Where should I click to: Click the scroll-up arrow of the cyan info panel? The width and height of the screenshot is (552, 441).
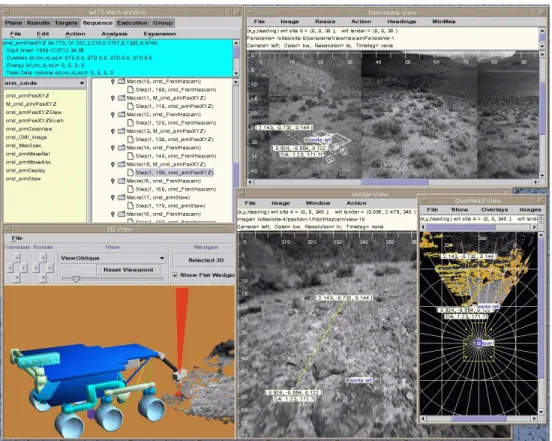[x=236, y=43]
